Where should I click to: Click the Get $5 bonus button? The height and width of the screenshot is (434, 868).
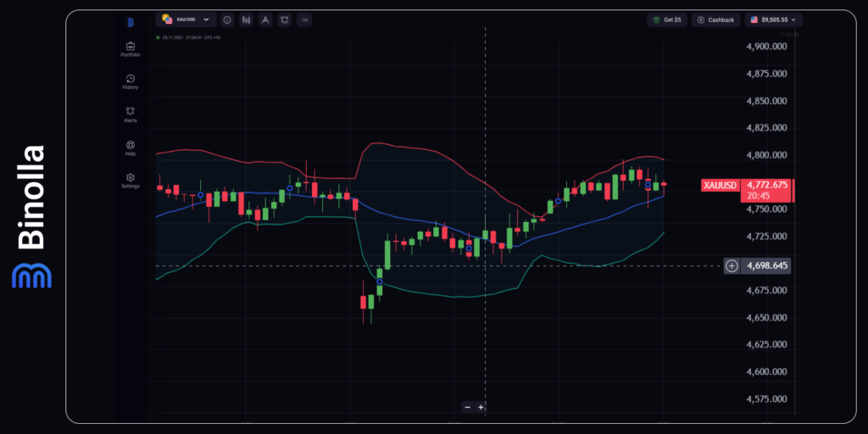(x=667, y=20)
